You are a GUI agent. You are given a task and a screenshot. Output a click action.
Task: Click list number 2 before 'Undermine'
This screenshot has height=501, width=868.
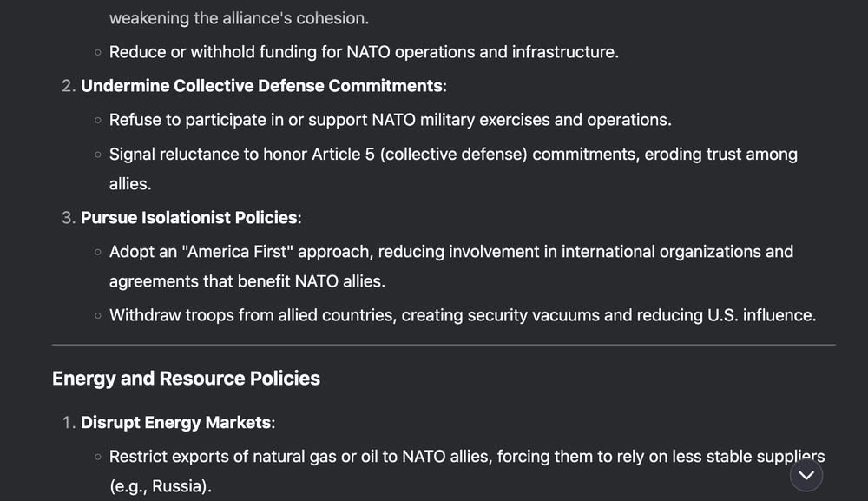(68, 86)
